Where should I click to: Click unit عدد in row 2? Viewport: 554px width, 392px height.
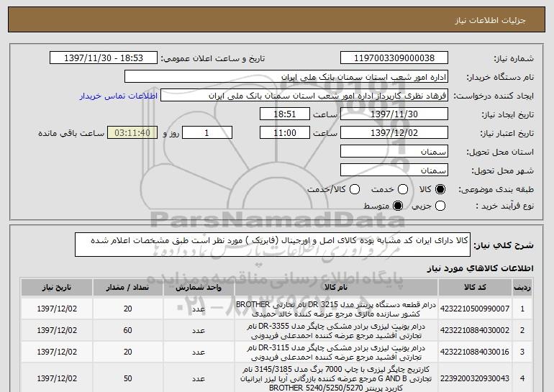199,331
